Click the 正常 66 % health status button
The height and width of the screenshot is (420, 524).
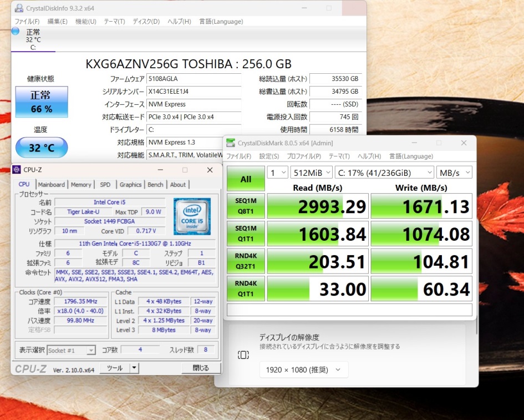42,102
